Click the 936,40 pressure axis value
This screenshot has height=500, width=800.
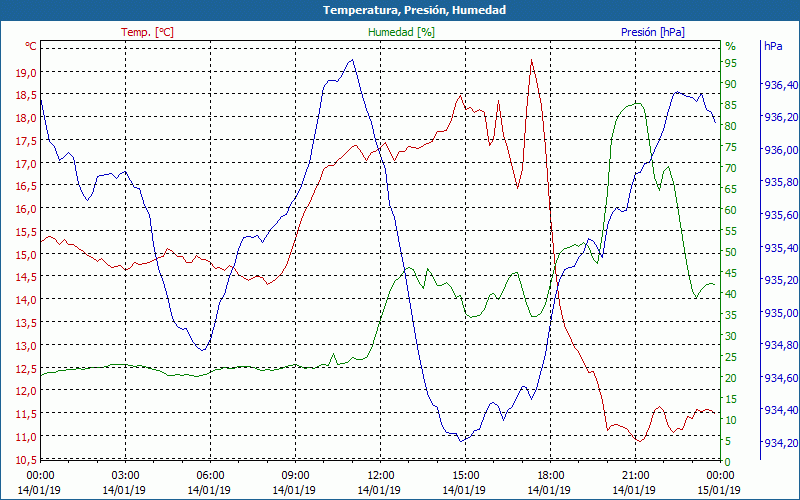pyautogui.click(x=780, y=85)
